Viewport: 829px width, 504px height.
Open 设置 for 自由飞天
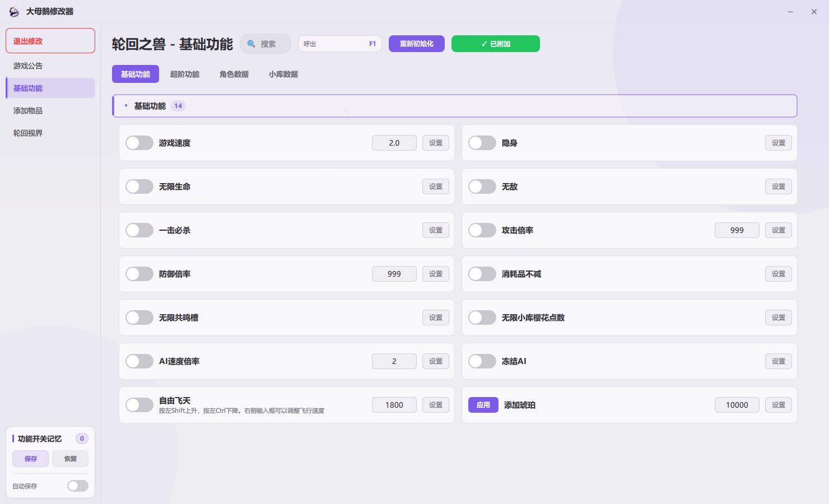(x=436, y=405)
